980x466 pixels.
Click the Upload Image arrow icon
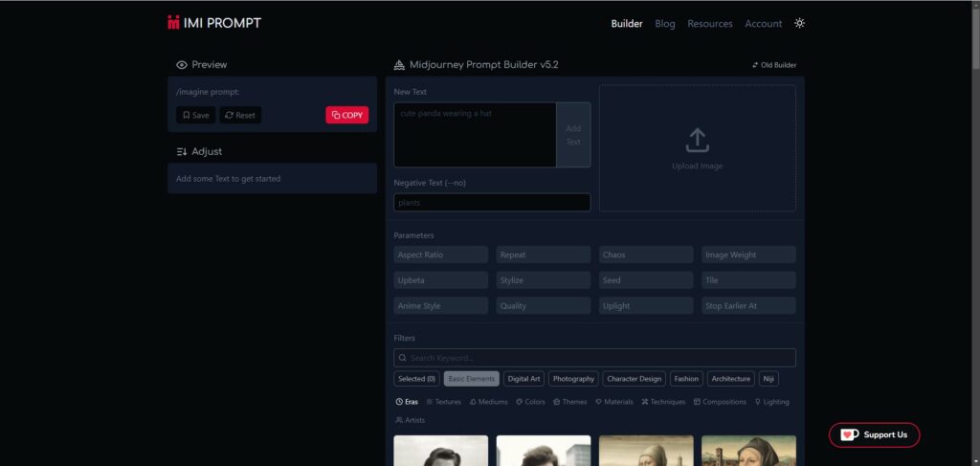pyautogui.click(x=698, y=141)
